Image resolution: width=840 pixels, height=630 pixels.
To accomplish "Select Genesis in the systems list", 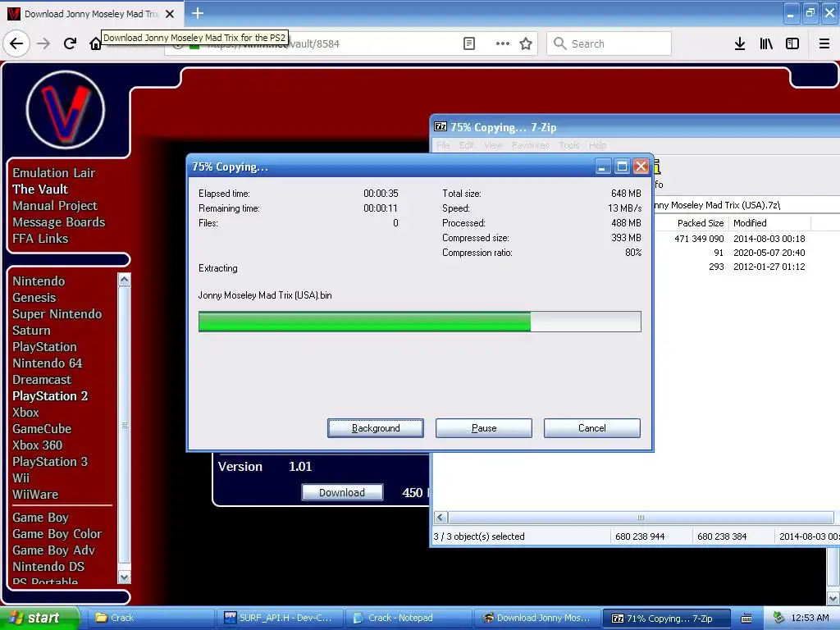I will (34, 297).
